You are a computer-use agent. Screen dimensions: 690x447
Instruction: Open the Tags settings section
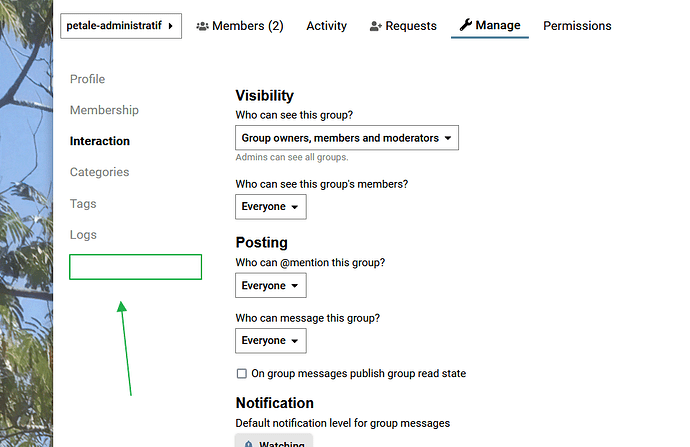83,204
